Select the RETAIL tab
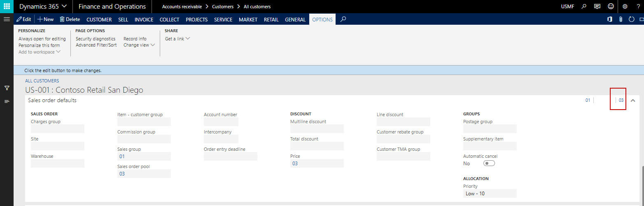Image resolution: width=644 pixels, height=206 pixels. (x=271, y=20)
